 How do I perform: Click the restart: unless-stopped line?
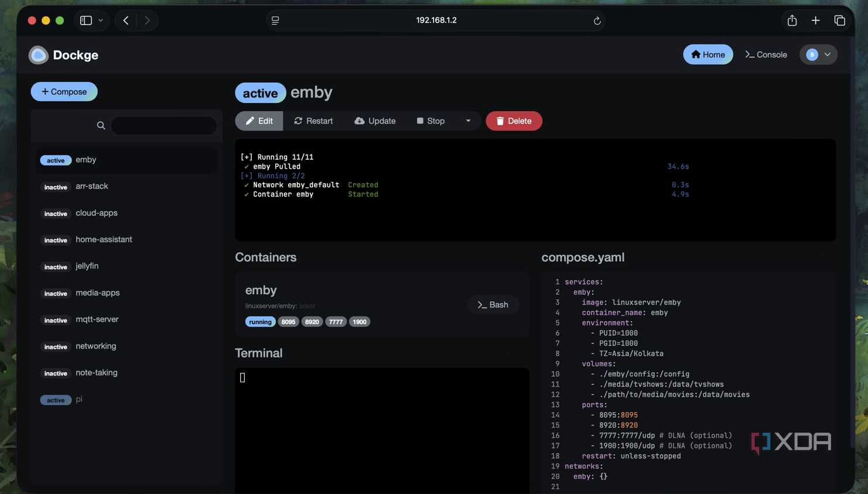pos(631,456)
